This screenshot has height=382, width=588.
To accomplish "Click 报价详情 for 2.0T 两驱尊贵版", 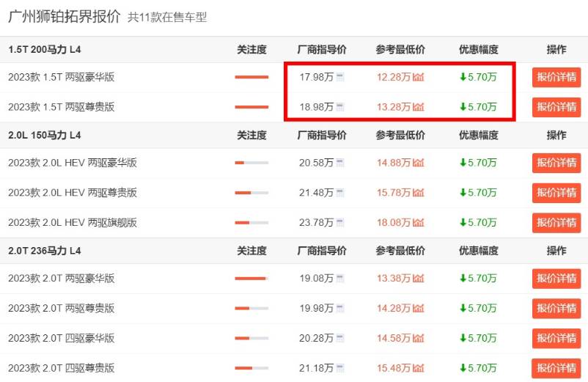I will (x=556, y=309).
